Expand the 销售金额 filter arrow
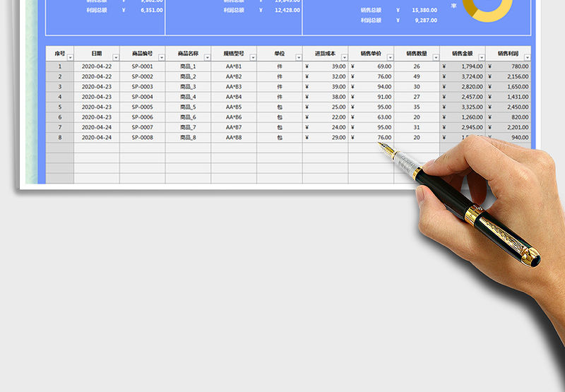Screen dimensions: 565x392 [481, 58]
